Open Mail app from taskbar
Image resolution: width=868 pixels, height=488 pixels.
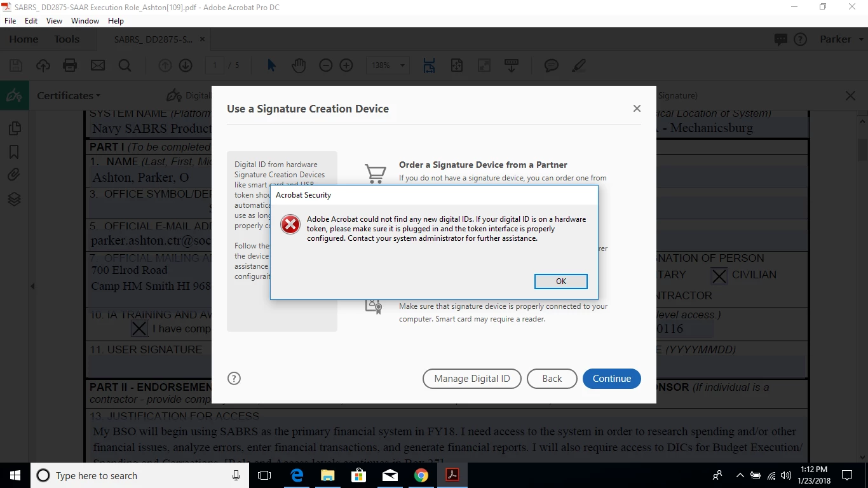390,475
